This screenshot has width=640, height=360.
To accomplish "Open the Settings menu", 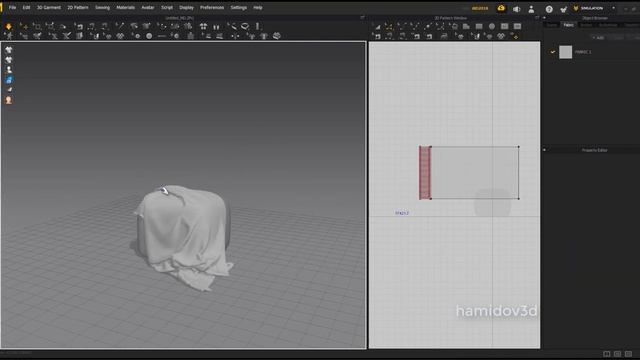I will [x=238, y=8].
